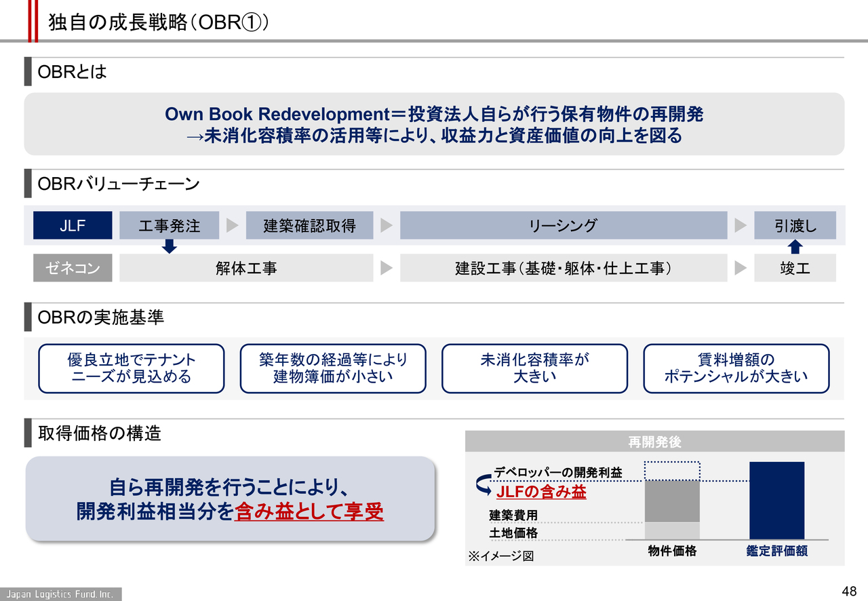The image size is (868, 601).
Task: Click the 再開発後 chart header
Action: [x=654, y=442]
